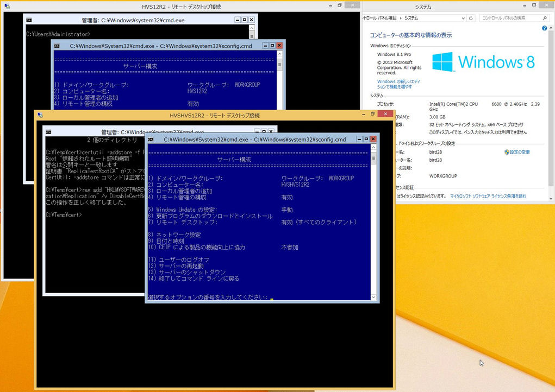Maximize the sconfig window inside HVS12R2

272,46
